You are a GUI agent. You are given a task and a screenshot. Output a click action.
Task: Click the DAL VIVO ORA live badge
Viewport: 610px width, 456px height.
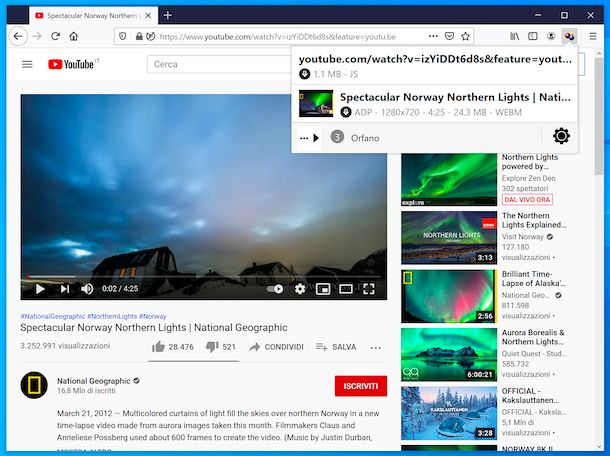click(x=527, y=200)
